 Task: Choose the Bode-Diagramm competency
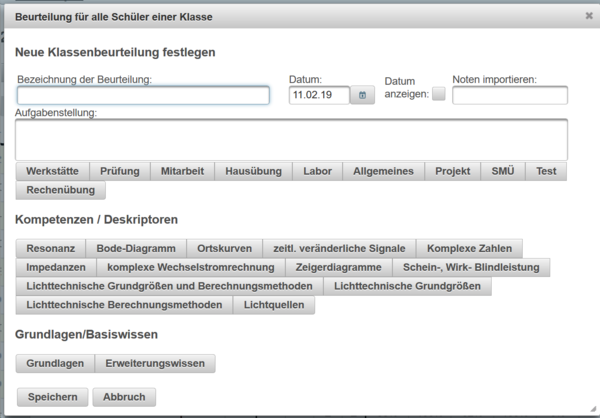[x=136, y=249]
